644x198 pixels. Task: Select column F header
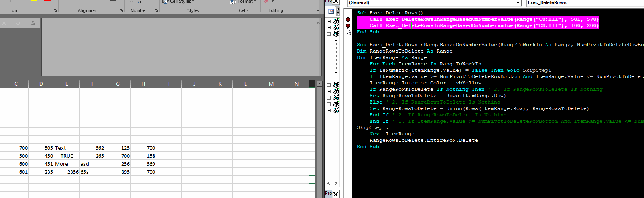pyautogui.click(x=93, y=84)
